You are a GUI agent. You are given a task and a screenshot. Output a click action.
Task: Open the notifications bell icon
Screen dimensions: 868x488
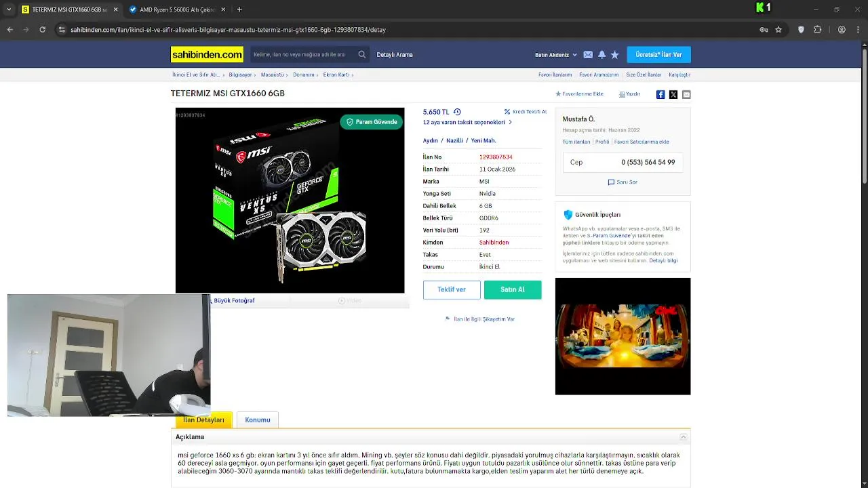coord(601,55)
